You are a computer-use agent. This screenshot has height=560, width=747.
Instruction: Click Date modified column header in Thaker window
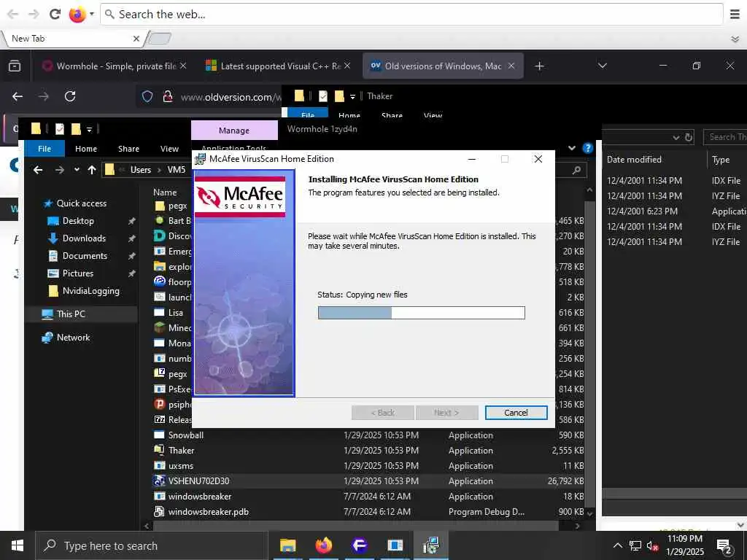click(634, 160)
